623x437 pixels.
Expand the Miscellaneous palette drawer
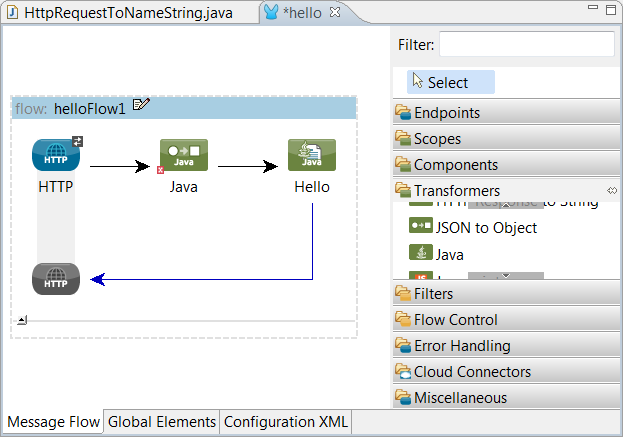pyautogui.click(x=506, y=398)
